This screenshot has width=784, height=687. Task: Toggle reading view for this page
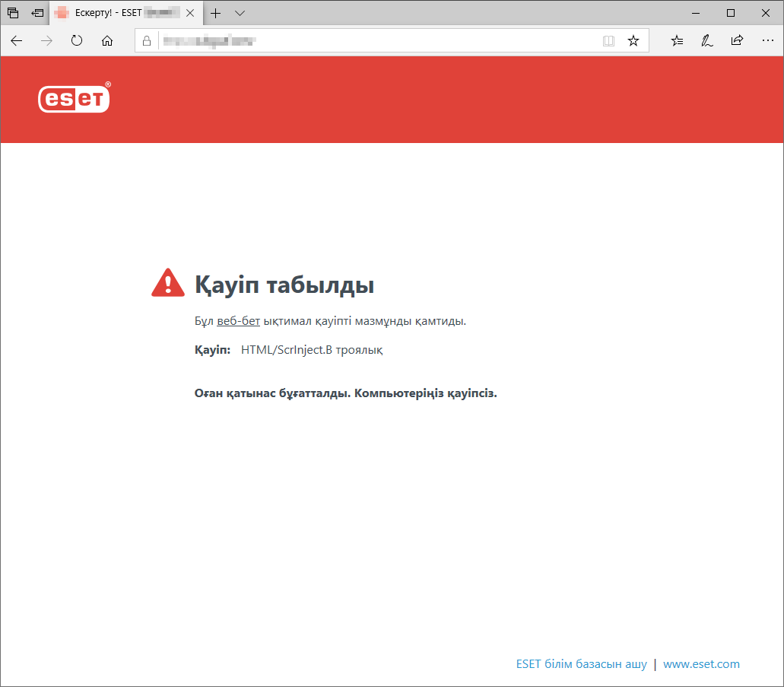tap(608, 40)
